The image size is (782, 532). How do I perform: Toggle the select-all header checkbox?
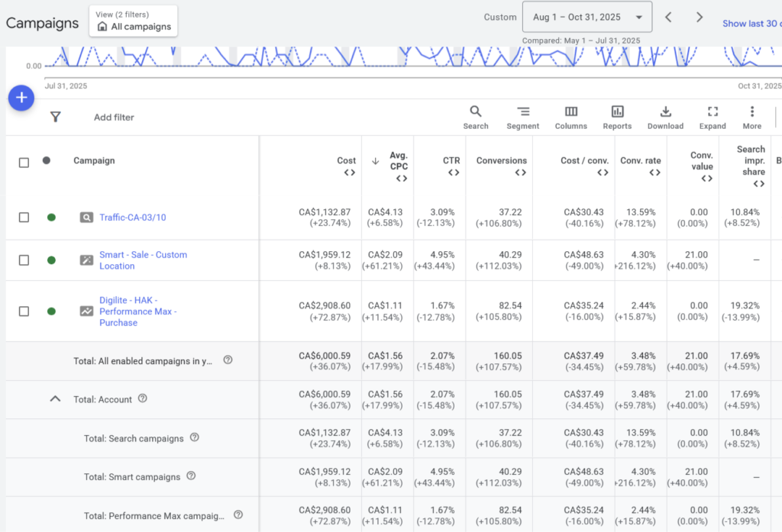[x=24, y=162]
